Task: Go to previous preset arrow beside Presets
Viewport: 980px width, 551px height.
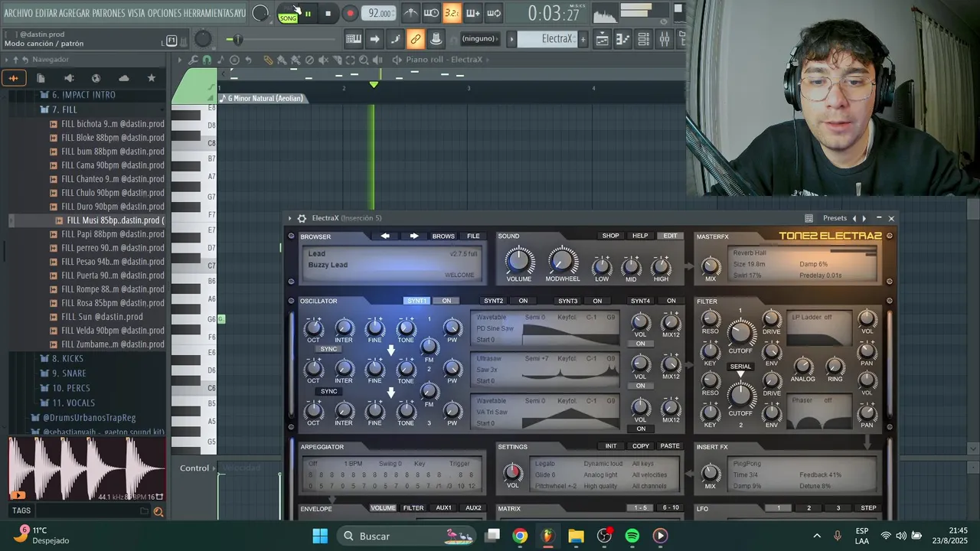Action: tap(854, 218)
